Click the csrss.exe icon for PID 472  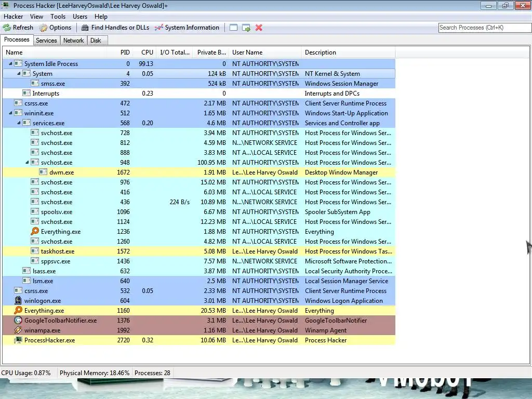coord(18,102)
